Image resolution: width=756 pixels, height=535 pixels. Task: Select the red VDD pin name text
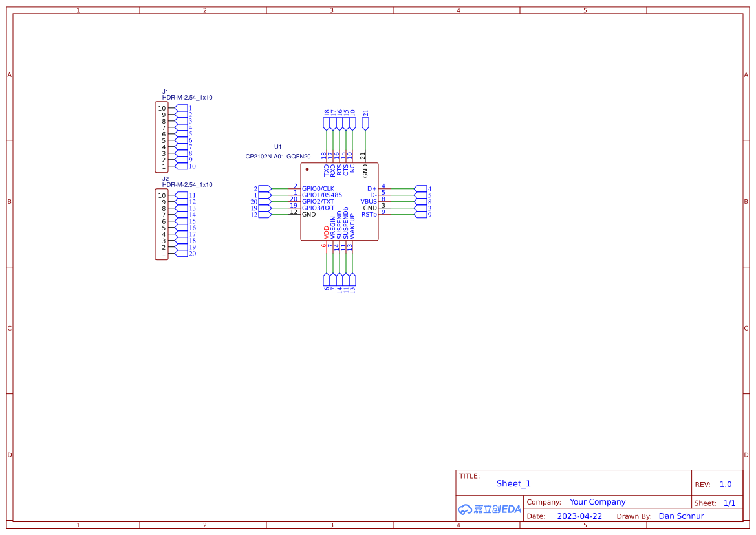(x=325, y=232)
